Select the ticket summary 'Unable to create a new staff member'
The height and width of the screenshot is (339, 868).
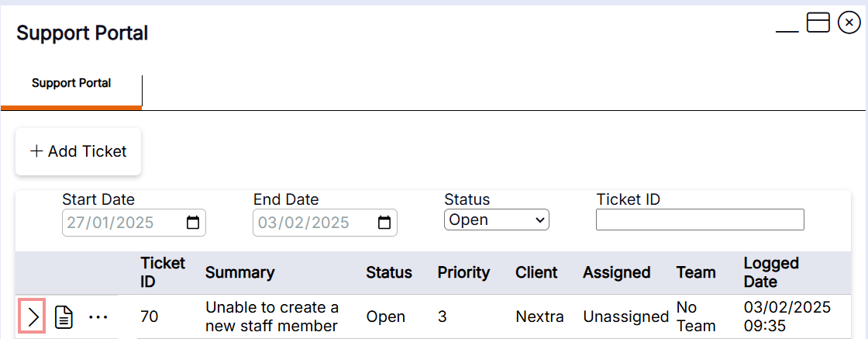click(x=272, y=317)
